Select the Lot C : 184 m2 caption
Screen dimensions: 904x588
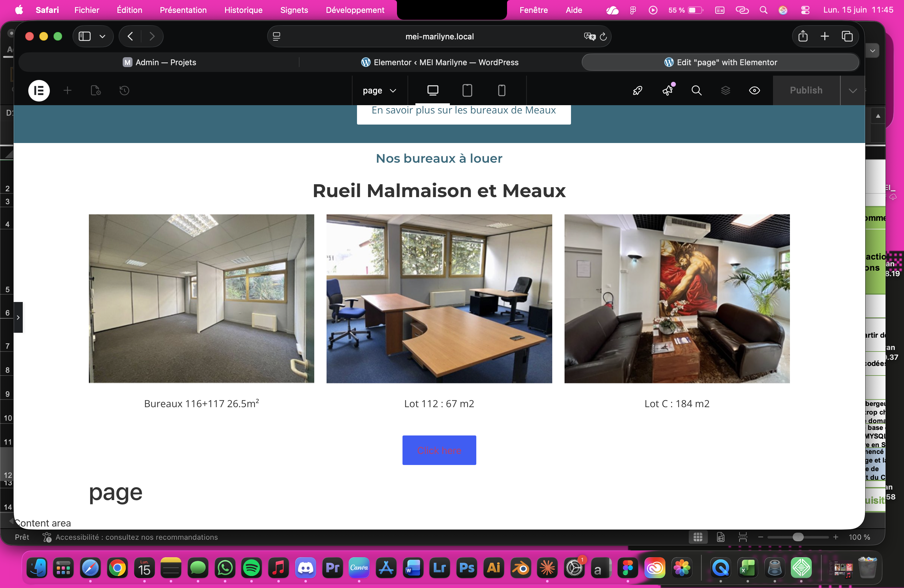coord(677,403)
